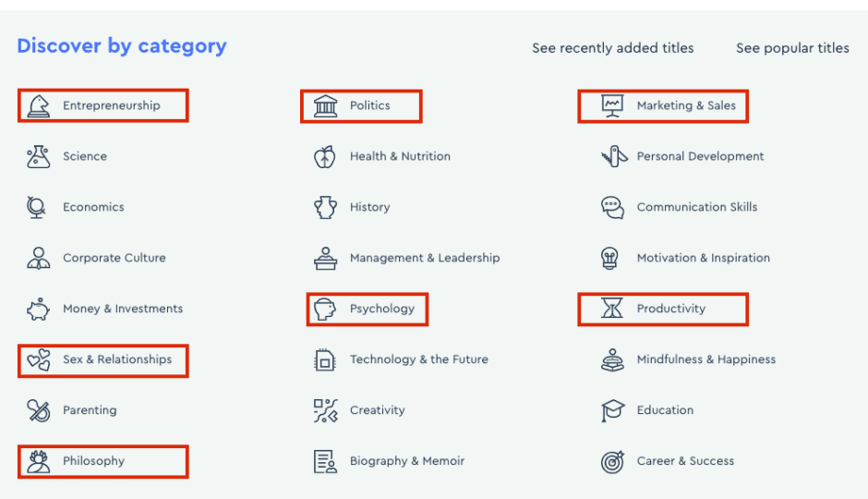
Task: Open See popular titles link
Action: [x=792, y=48]
